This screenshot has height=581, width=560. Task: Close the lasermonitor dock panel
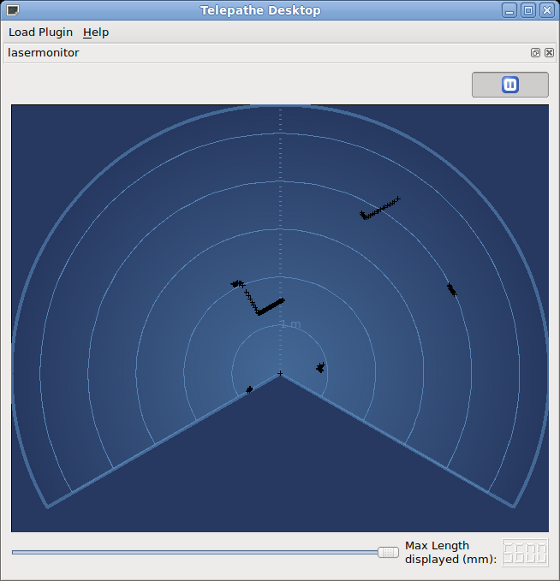pos(549,53)
